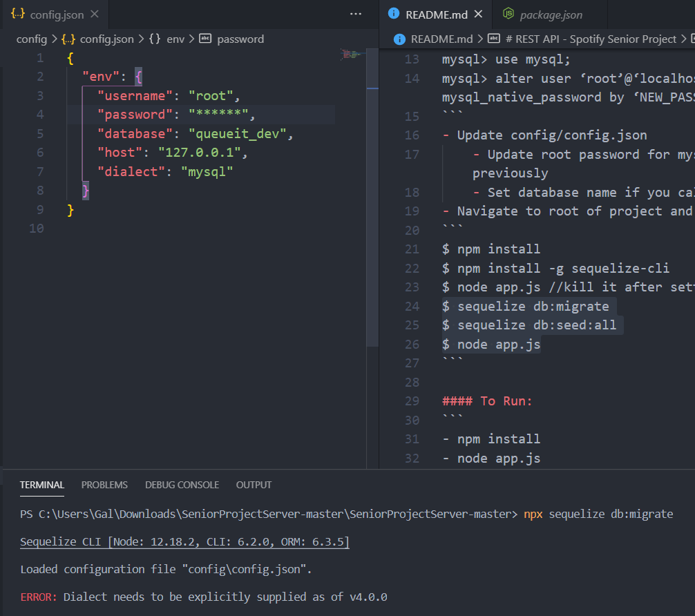
Task: Open the more actions ellipsis menu
Action: [x=356, y=15]
